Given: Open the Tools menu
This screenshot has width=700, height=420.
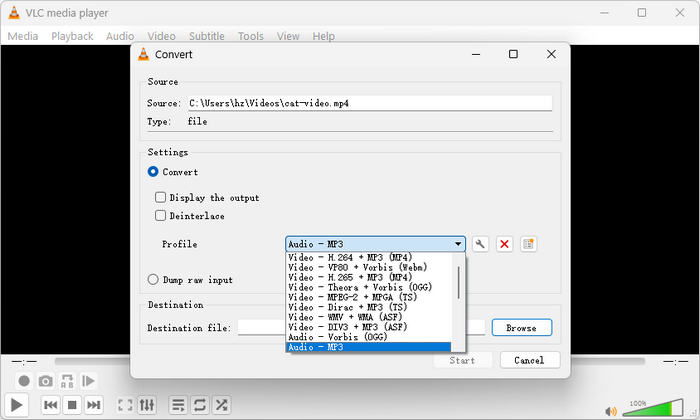Looking at the screenshot, I should 250,36.
